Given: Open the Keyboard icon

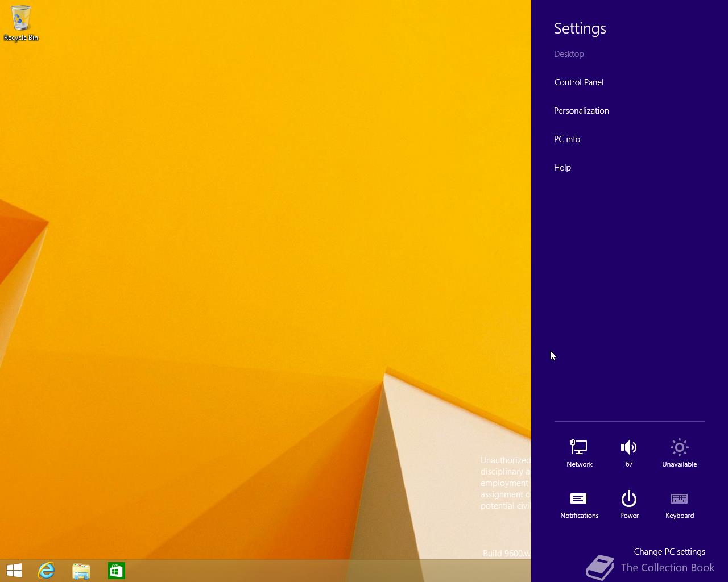Looking at the screenshot, I should [x=679, y=505].
